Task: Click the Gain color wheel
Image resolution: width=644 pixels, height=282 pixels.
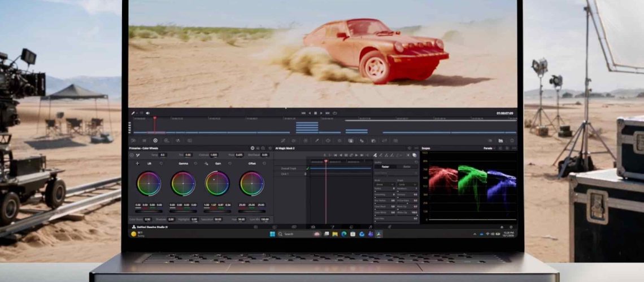Action: coord(217,183)
